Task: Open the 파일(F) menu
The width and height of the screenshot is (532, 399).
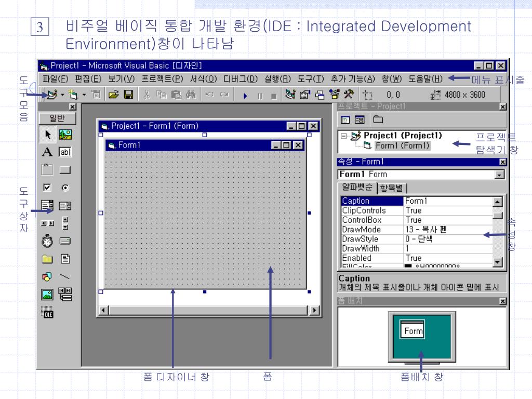Action: click(55, 79)
